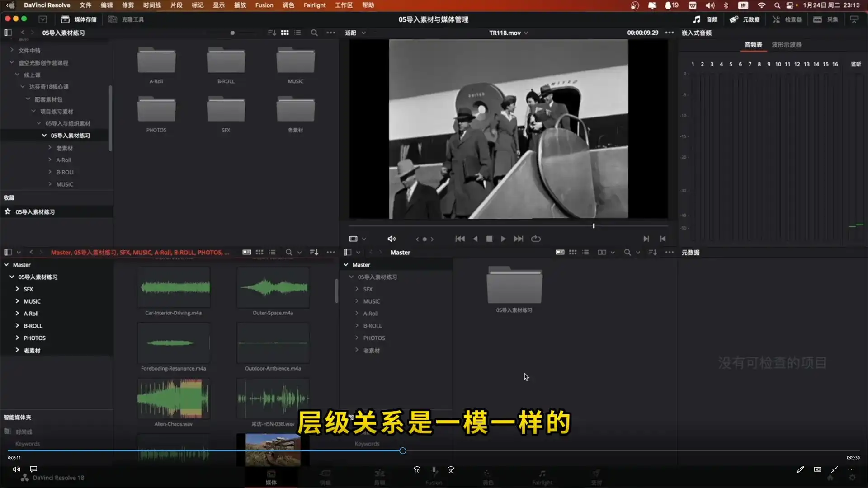Collapse the 05导入素材练习 bin tree
The height and width of the screenshot is (488, 868).
coord(11,277)
